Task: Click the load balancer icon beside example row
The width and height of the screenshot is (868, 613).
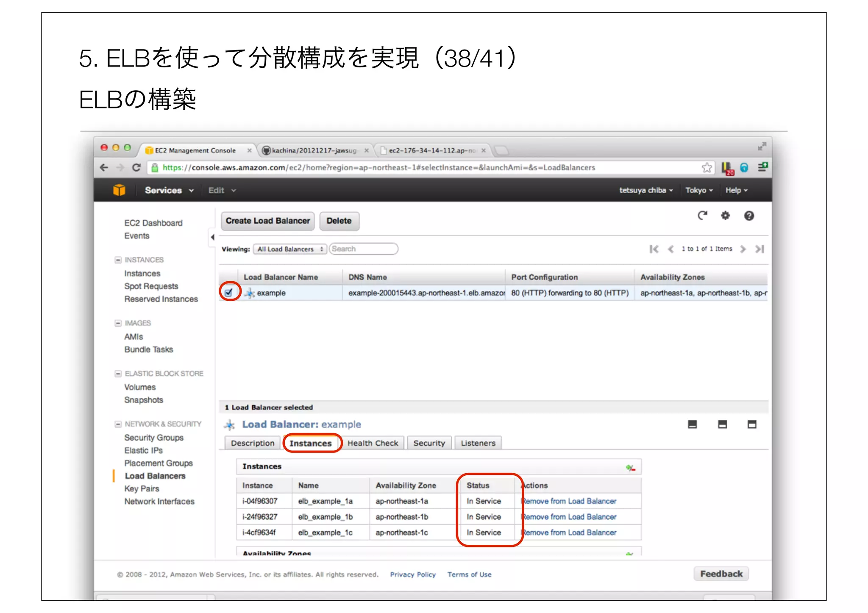Action: tap(250, 293)
